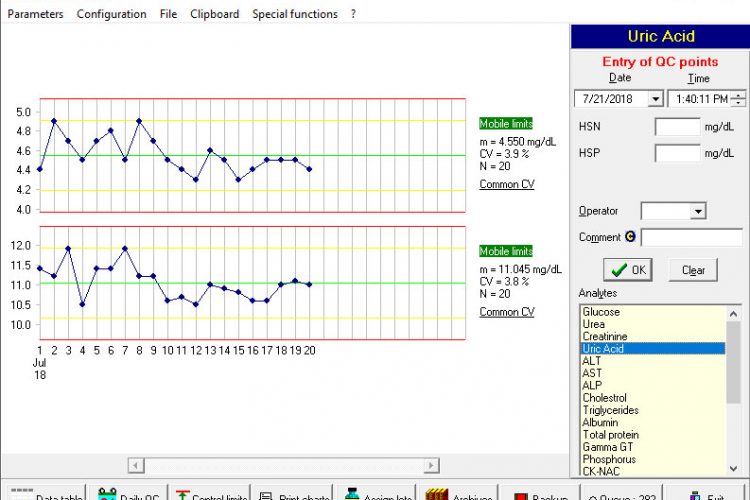Open the Configuration menu

click(x=111, y=14)
